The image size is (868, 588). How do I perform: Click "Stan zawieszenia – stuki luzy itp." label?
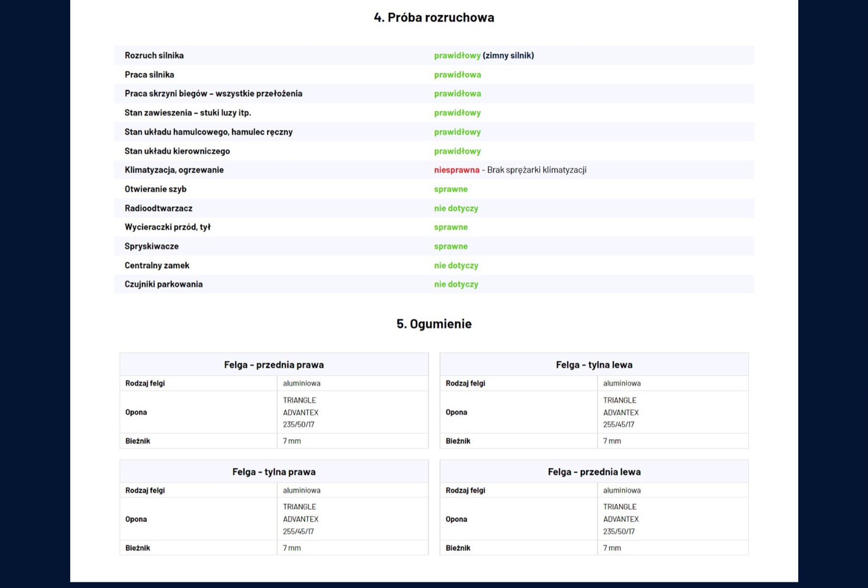click(187, 113)
